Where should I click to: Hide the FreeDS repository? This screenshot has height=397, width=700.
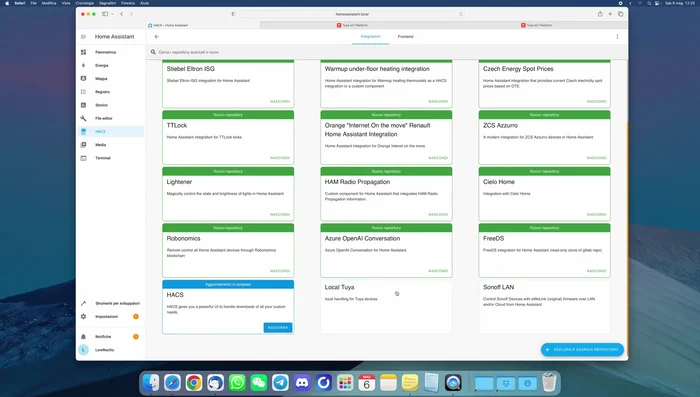[596, 271]
